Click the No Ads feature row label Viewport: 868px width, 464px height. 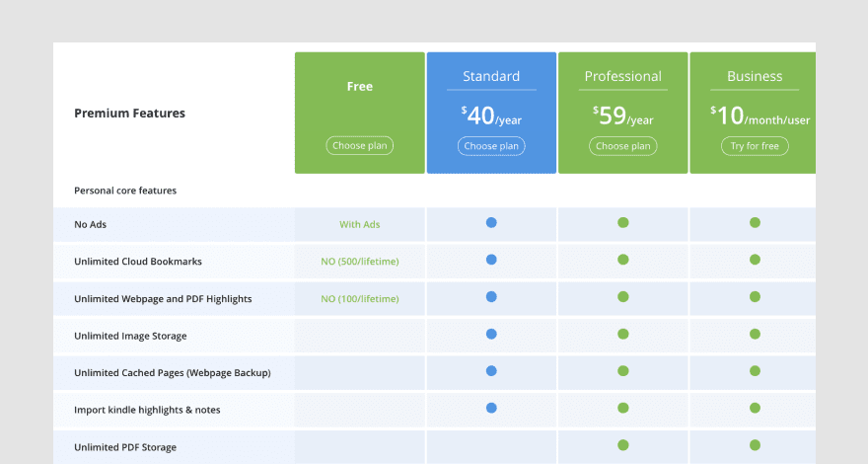pos(90,224)
